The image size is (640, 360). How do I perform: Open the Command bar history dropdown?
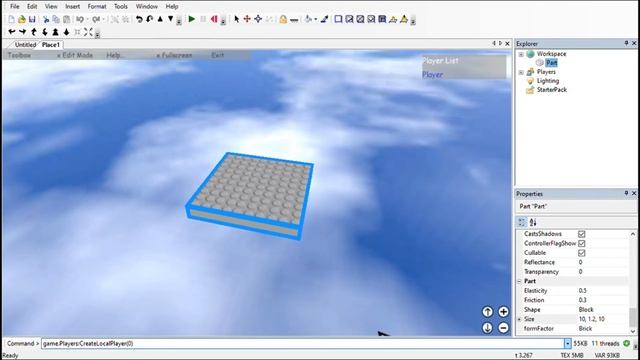(x=567, y=344)
